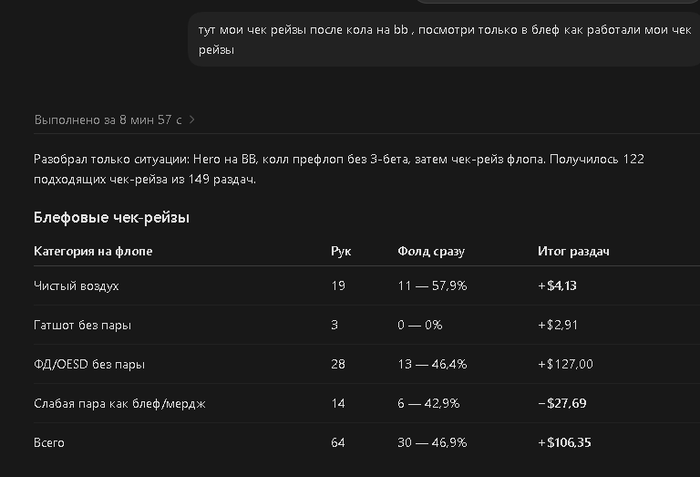Image resolution: width=700 pixels, height=477 pixels.
Task: Click the "30 — 46,9%" total fold cell
Action: tap(432, 443)
